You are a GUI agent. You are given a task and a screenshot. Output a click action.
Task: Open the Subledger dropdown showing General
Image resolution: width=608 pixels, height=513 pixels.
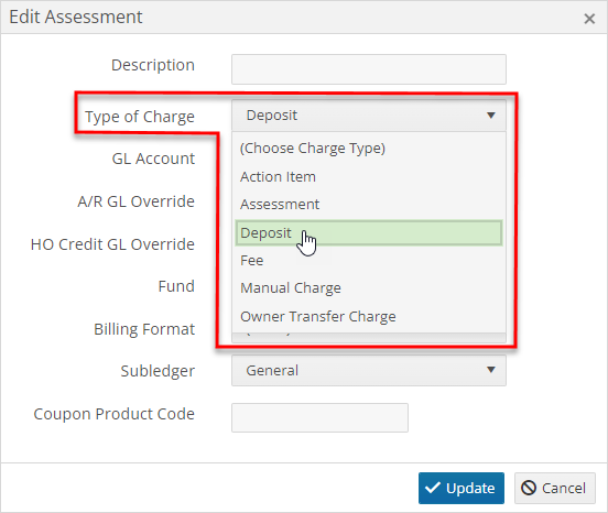pos(369,370)
